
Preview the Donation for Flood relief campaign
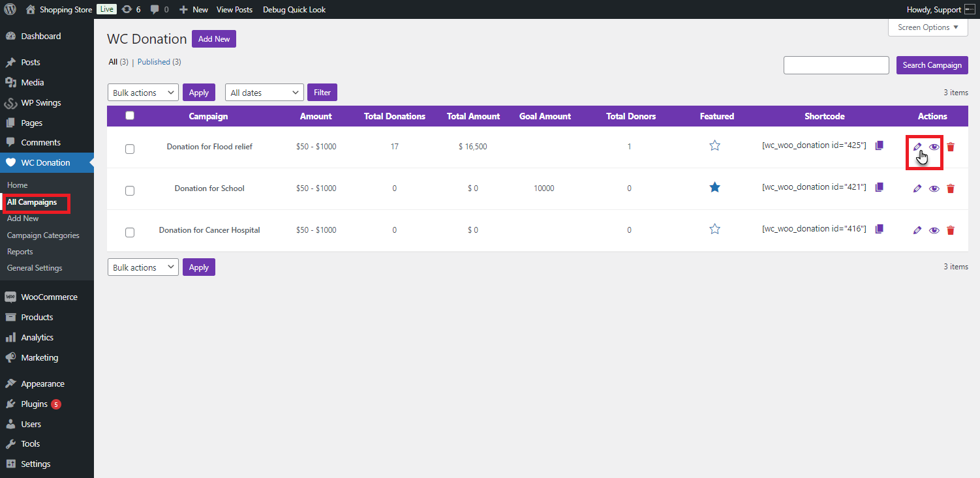pyautogui.click(x=934, y=147)
